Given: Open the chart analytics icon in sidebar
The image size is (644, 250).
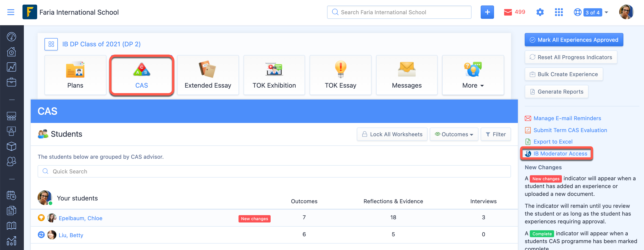Looking at the screenshot, I should tap(11, 67).
